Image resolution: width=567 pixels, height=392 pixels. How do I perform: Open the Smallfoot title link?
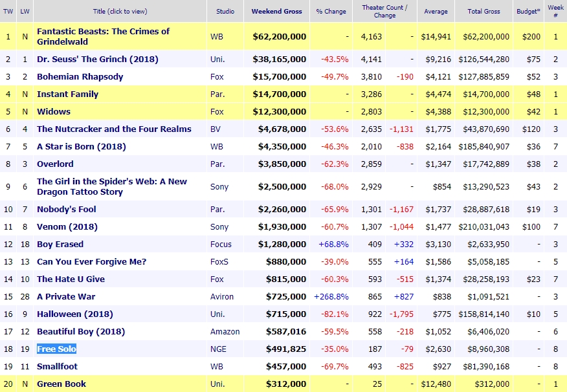57,366
